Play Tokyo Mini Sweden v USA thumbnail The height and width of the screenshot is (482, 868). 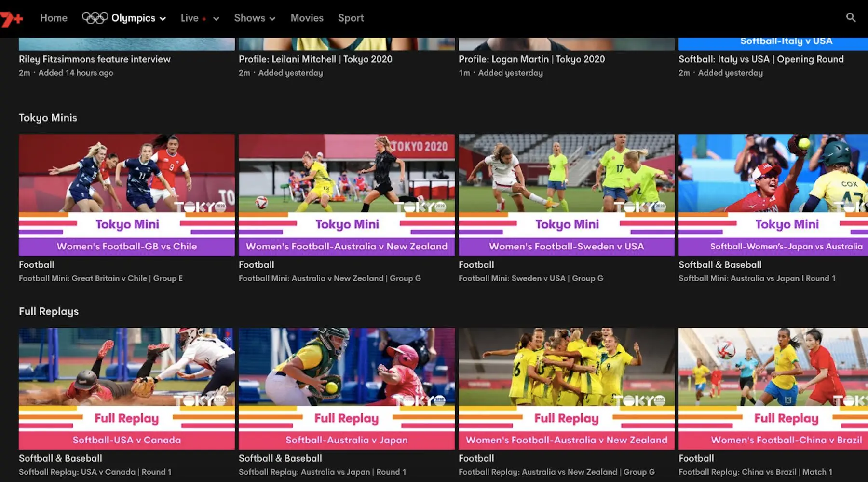point(567,194)
